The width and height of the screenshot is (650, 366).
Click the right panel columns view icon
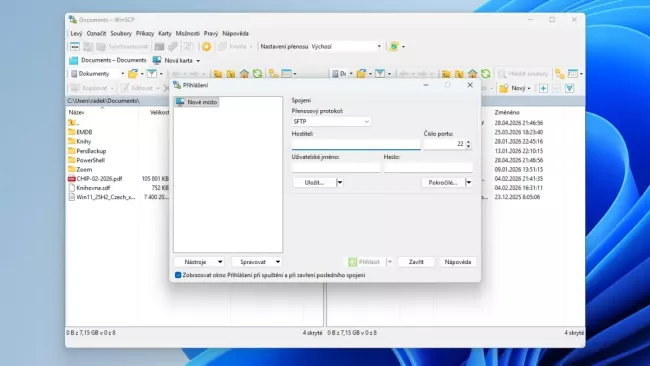[x=573, y=74]
